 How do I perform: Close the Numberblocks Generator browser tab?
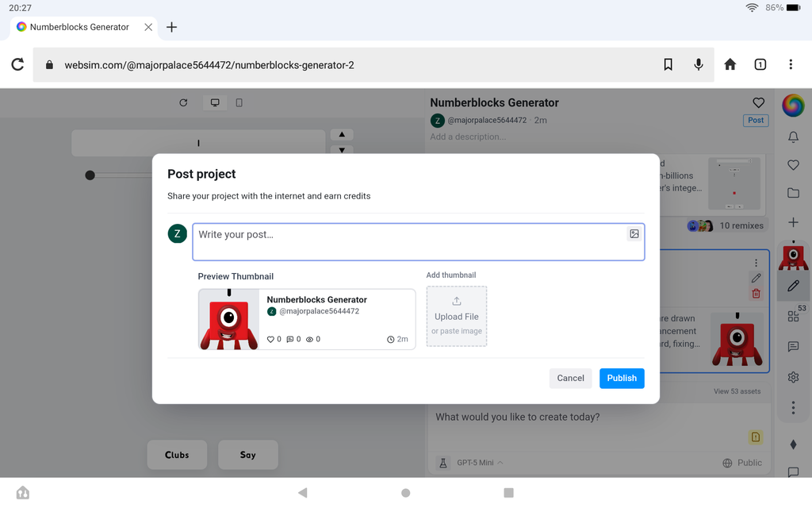coord(148,27)
